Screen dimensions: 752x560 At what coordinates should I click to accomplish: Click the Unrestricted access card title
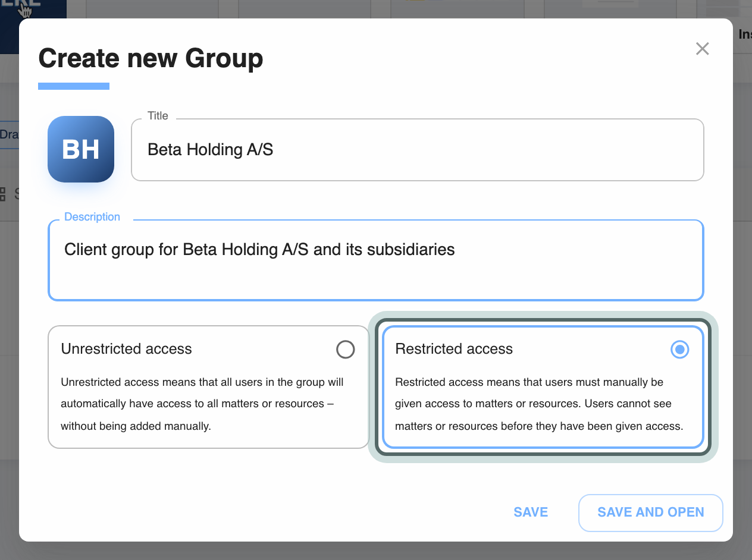pos(126,349)
